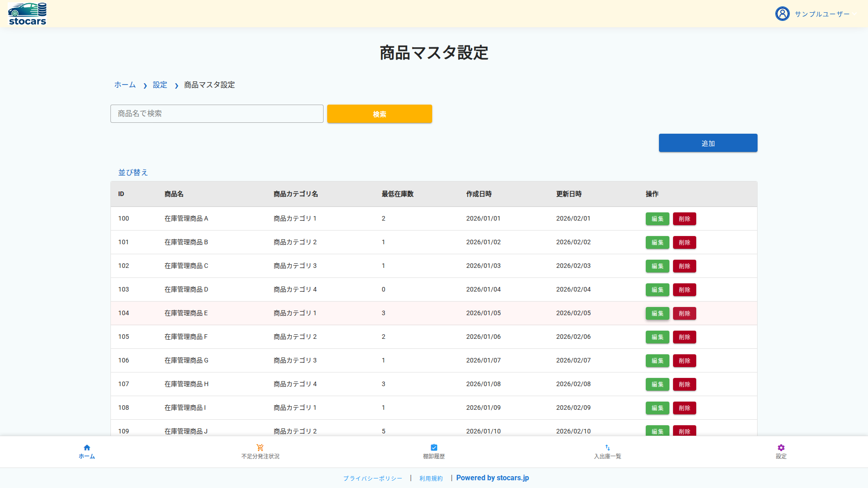Click the orange 検索 button

tap(379, 114)
